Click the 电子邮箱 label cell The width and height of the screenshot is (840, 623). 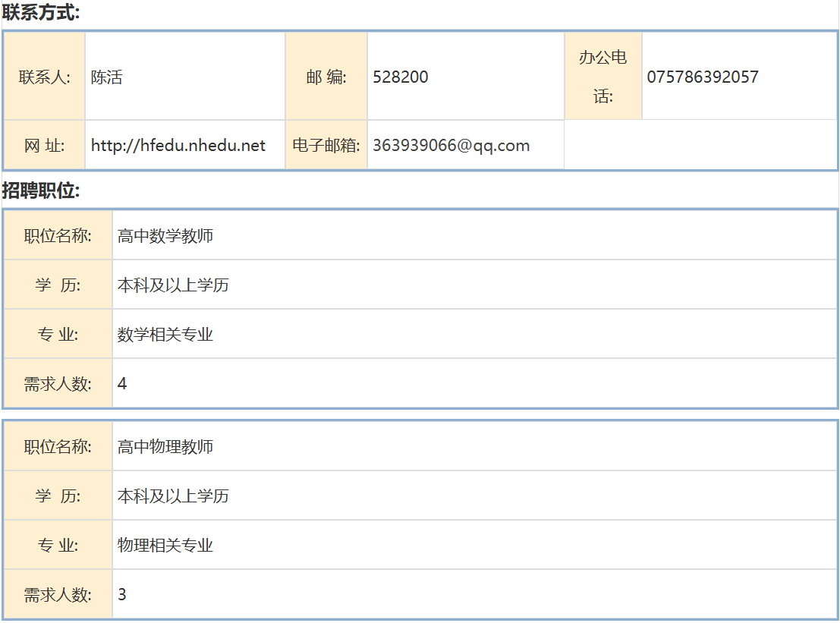[326, 146]
